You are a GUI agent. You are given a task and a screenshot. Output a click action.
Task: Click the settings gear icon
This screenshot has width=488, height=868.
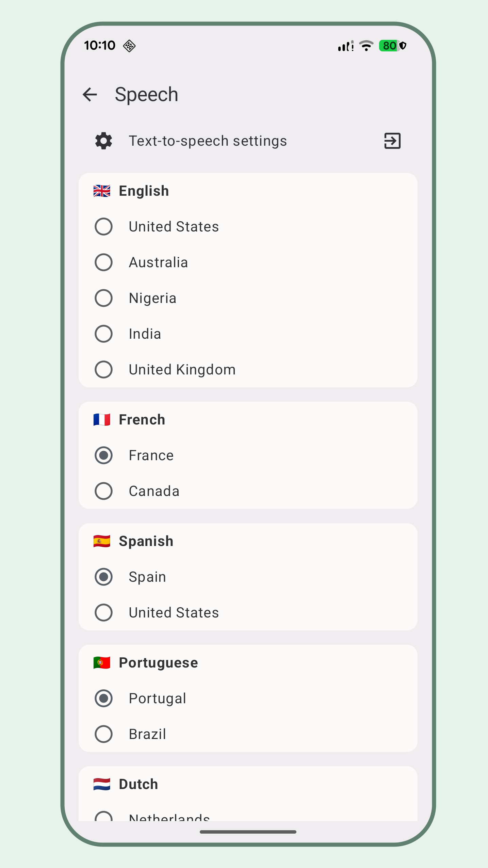point(103,141)
